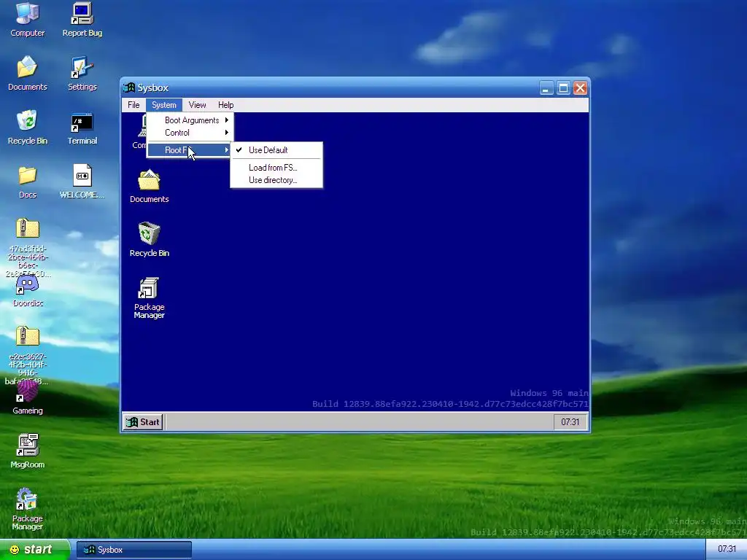This screenshot has height=560, width=747.
Task: Click the Sysbox title bar app icon
Action: click(x=128, y=87)
